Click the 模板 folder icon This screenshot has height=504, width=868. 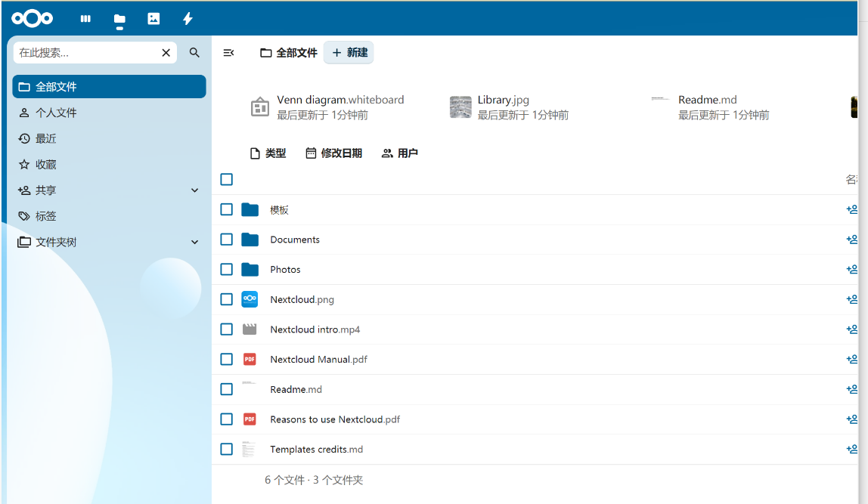tap(250, 209)
